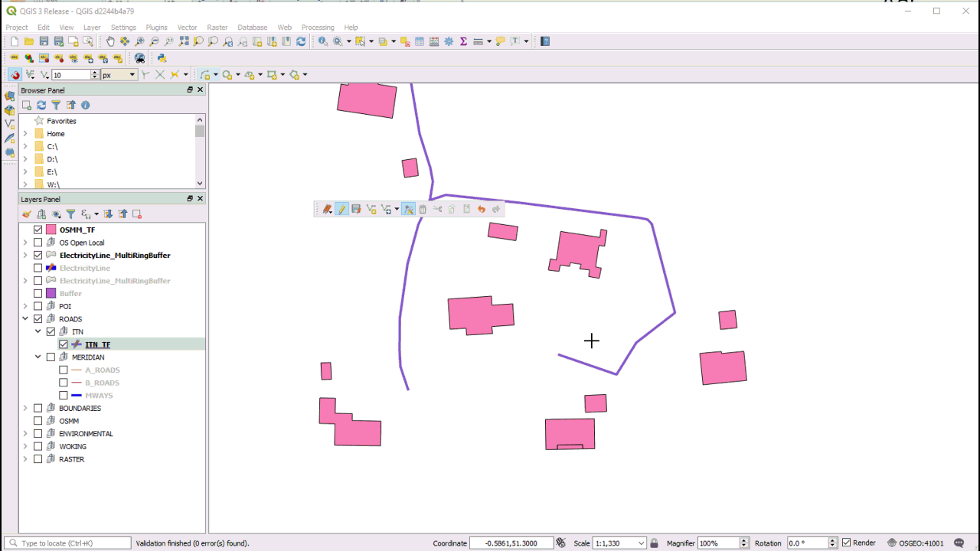Expand the C:\ drive node
This screenshot has height=551, width=980.
click(x=25, y=146)
